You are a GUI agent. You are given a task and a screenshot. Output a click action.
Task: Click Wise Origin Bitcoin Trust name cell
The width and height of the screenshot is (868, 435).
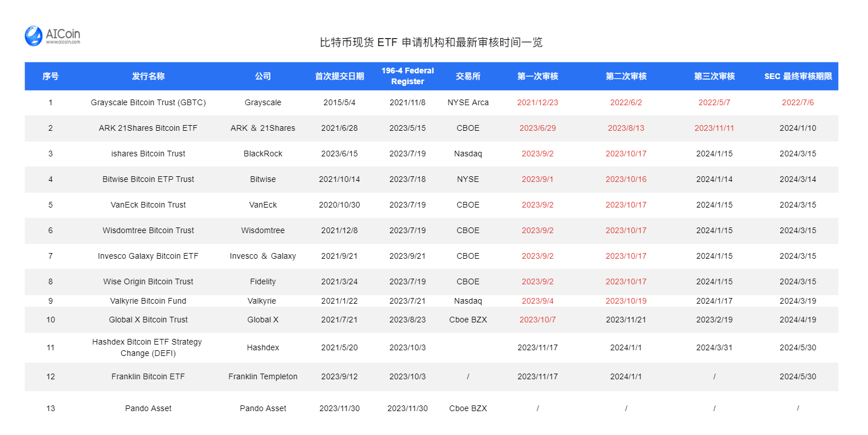click(148, 281)
